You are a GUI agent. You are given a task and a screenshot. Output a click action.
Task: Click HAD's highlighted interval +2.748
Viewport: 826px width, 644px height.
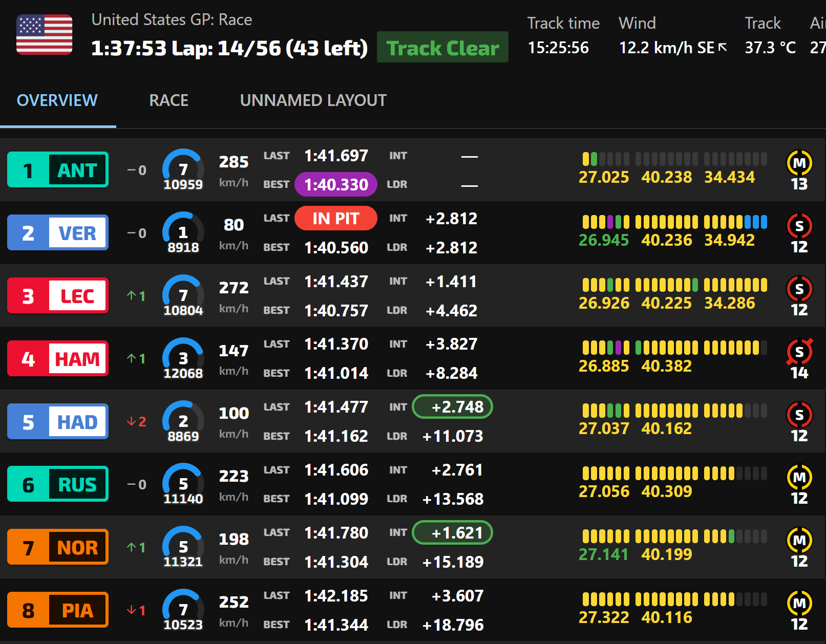point(453,407)
